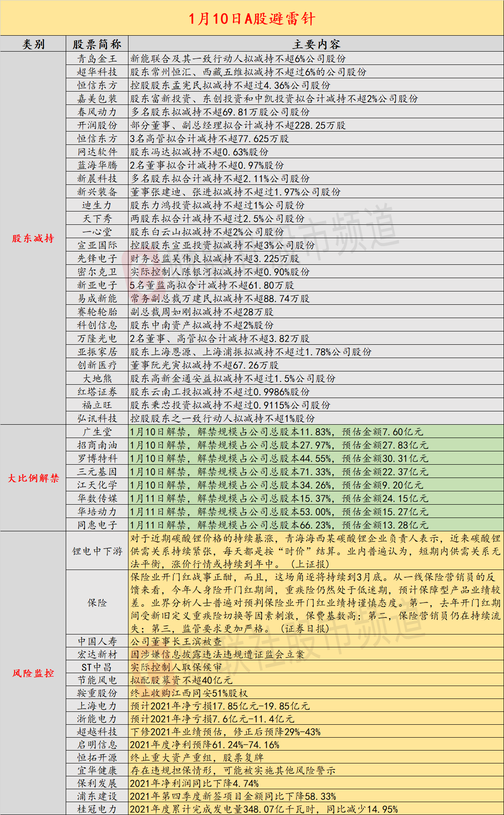This screenshot has height=815, width=504.
Task: Click the 股东减持 category cell
Action: point(33,238)
